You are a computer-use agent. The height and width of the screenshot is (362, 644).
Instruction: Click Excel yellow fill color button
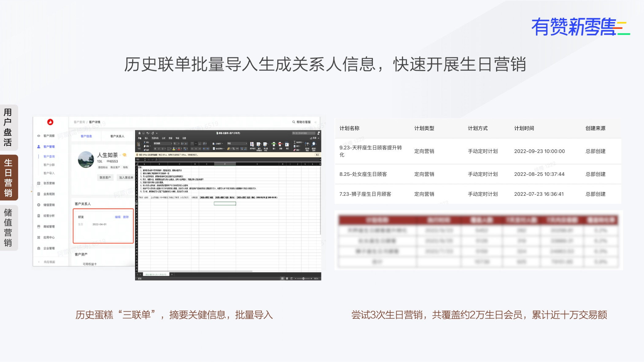coord(174,149)
